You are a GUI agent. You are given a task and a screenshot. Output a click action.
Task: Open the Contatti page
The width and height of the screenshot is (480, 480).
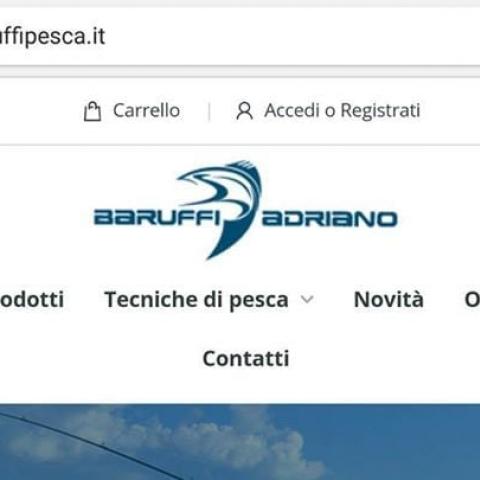pyautogui.click(x=246, y=358)
